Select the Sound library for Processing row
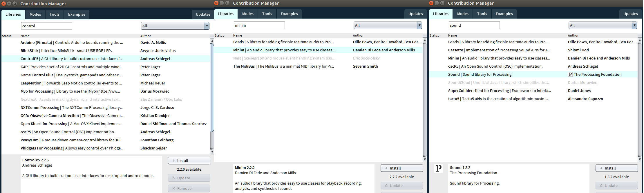 533,74
